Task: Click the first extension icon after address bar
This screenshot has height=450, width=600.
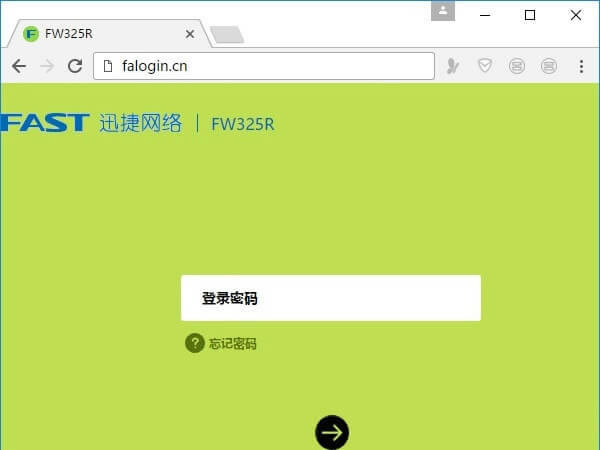Action: pyautogui.click(x=454, y=67)
